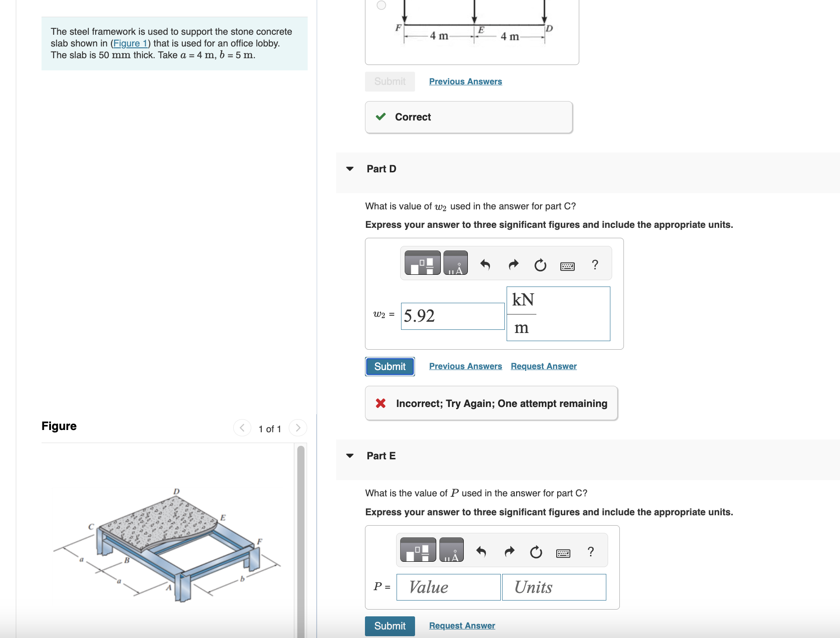Click redo arrow in Part D toolbar
This screenshot has height=638, width=840.
[x=513, y=264]
